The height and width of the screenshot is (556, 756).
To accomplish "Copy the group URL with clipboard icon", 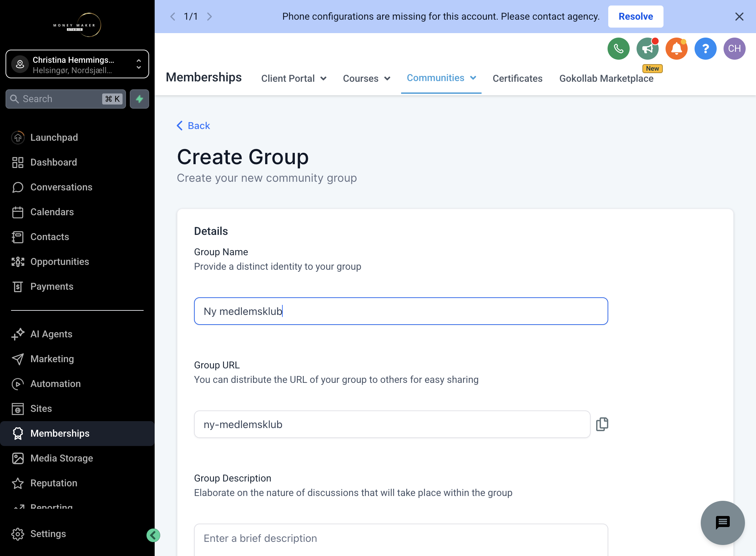I will click(602, 424).
